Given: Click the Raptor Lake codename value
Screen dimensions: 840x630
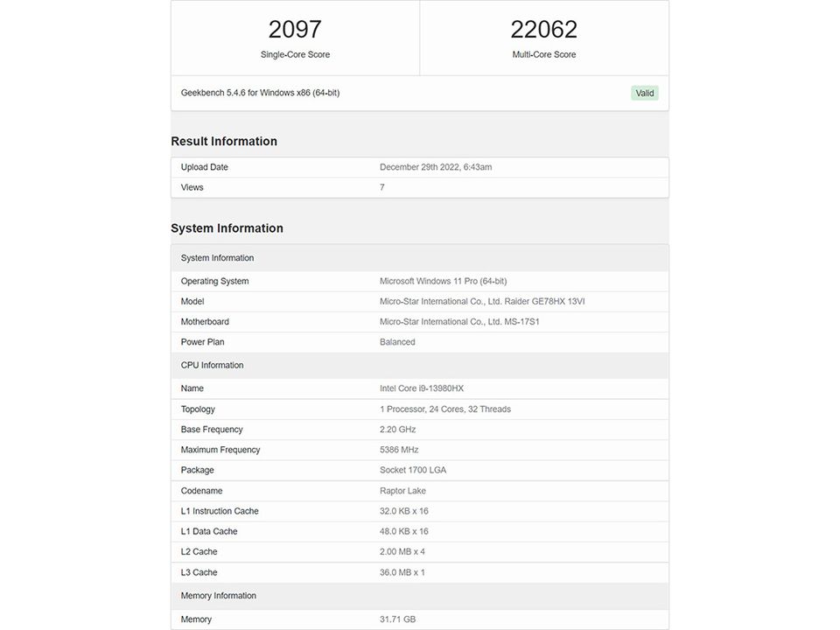Looking at the screenshot, I should point(402,491).
